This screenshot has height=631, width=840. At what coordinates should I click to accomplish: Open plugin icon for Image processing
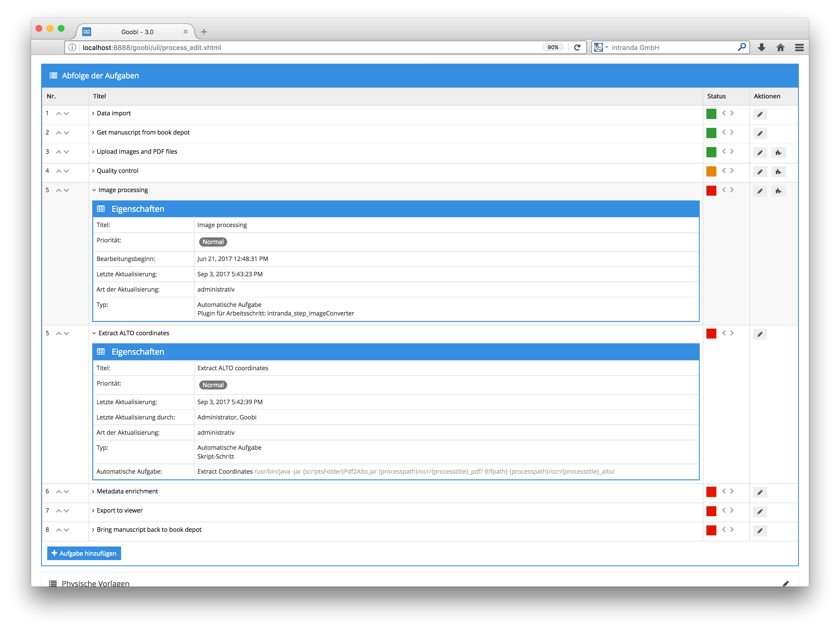778,191
